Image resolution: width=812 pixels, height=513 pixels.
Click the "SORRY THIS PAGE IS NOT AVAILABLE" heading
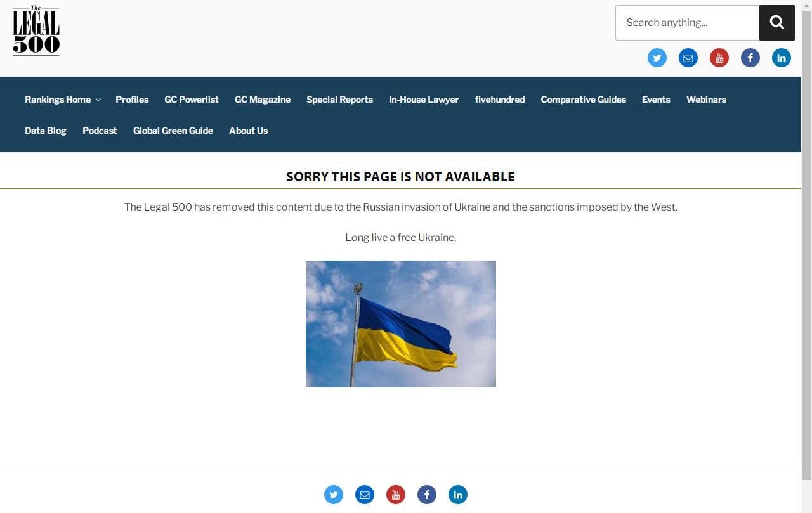tap(400, 177)
